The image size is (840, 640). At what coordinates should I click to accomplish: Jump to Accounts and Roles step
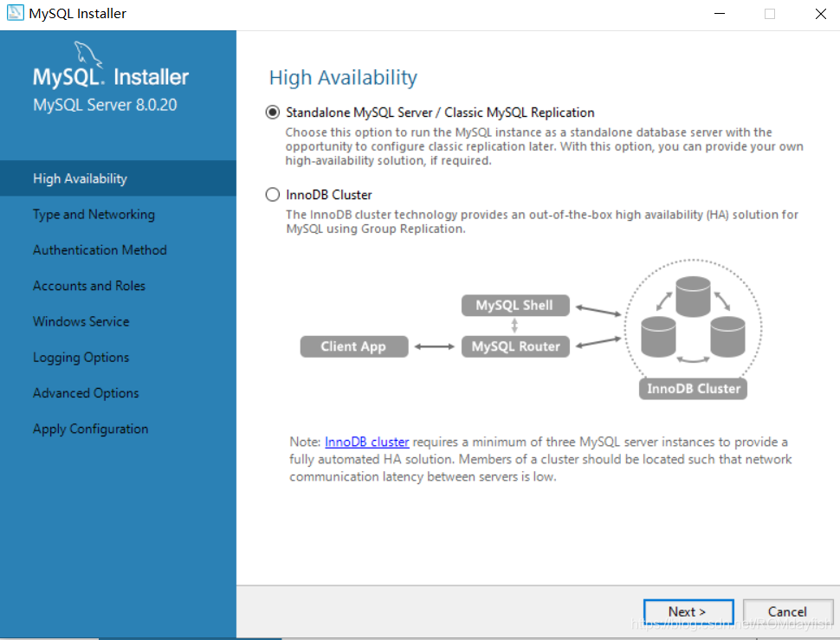(x=89, y=286)
